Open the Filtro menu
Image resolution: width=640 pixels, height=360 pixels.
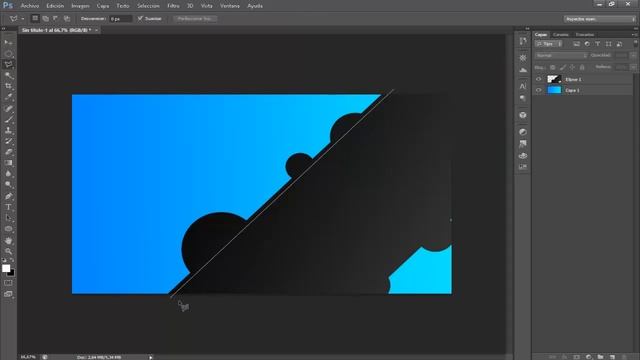click(173, 6)
